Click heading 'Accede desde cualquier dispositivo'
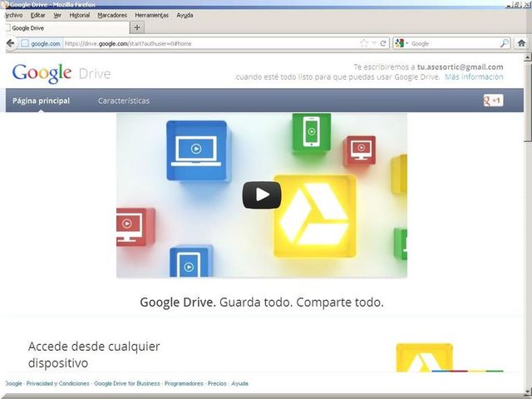The width and height of the screenshot is (532, 399). pos(94,355)
